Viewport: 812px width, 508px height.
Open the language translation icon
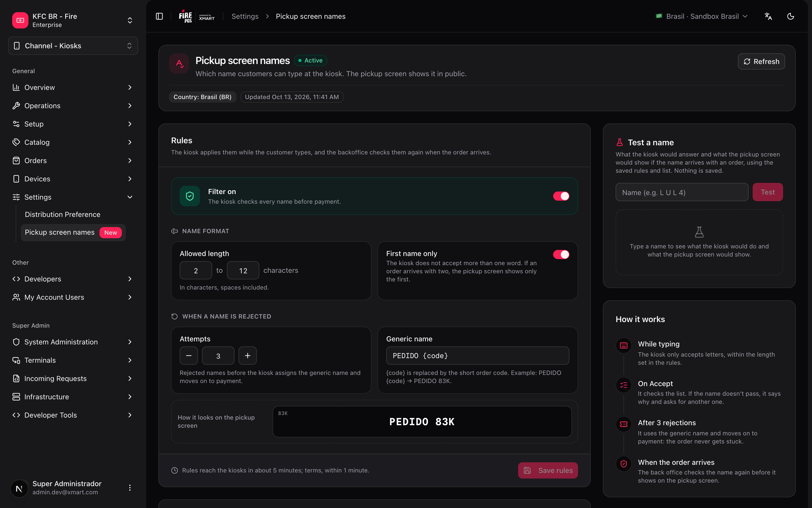coord(768,16)
